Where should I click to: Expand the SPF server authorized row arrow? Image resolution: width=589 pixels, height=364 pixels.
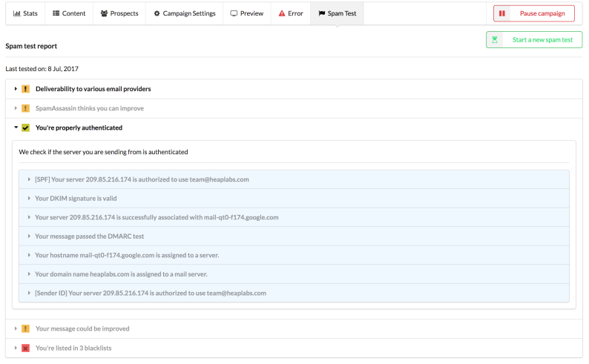pos(29,179)
